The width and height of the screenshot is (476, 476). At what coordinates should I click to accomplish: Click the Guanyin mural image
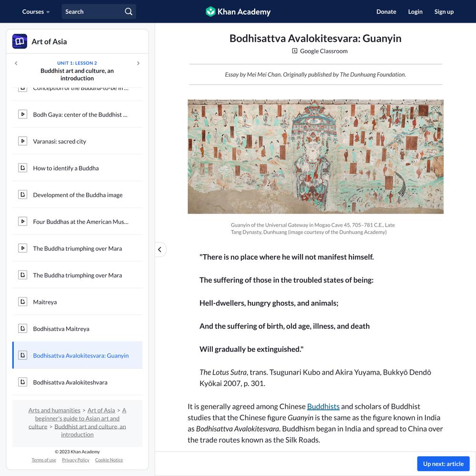pos(316,157)
